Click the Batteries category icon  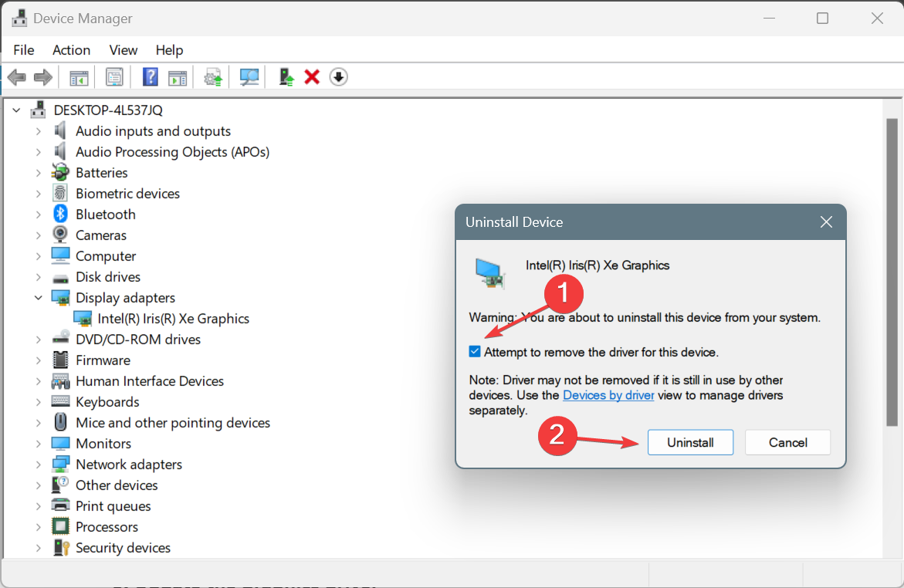pos(60,172)
